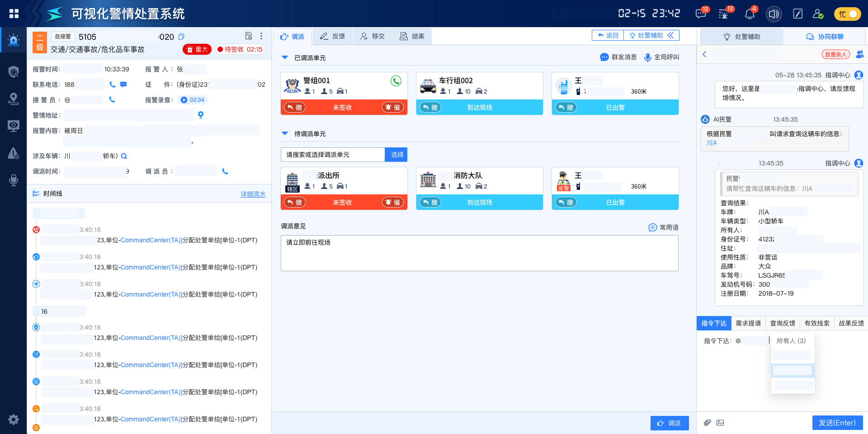Collapse the 已调派单元 section
This screenshot has height=434, width=868.
coord(285,57)
